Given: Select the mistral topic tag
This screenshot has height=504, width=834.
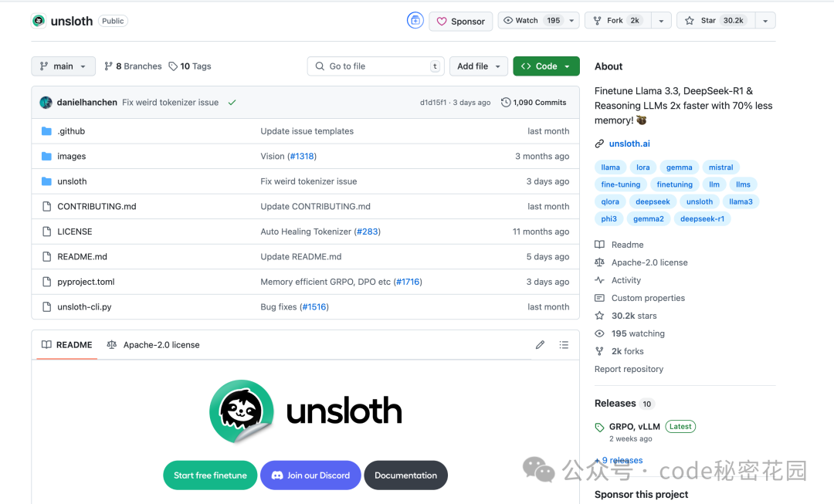Looking at the screenshot, I should coord(720,167).
